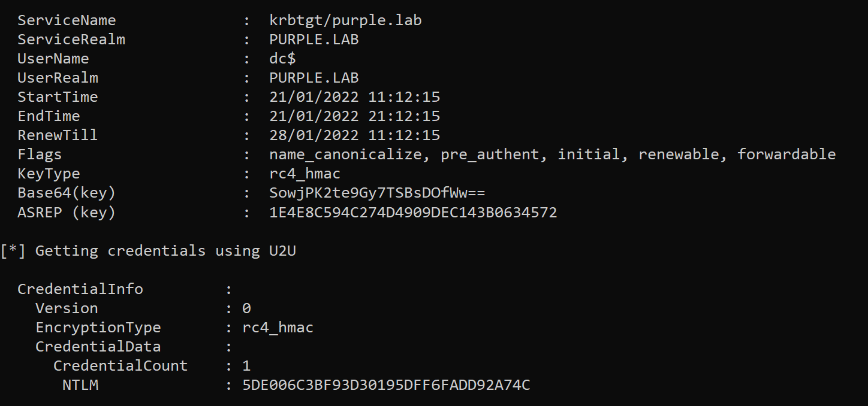Click the Version value 0
868x406 pixels.
(x=246, y=308)
